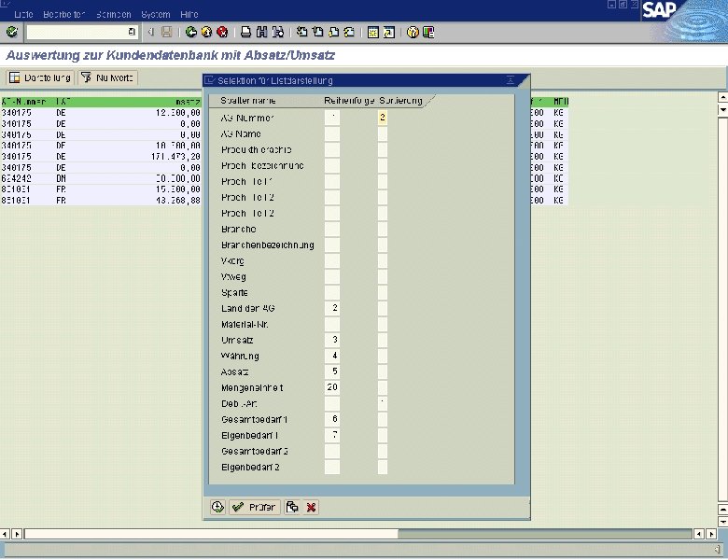Cancel the dialog with the red X

(311, 507)
